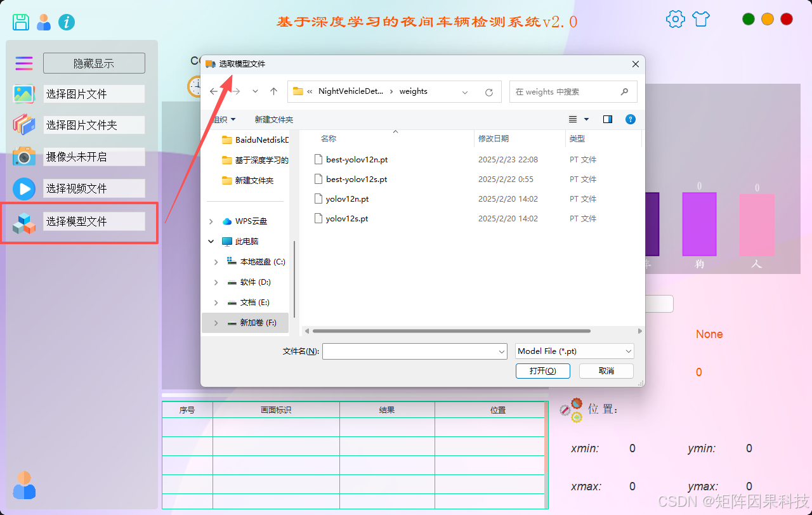Open the settings gear icon
This screenshot has width=812, height=515.
point(676,19)
